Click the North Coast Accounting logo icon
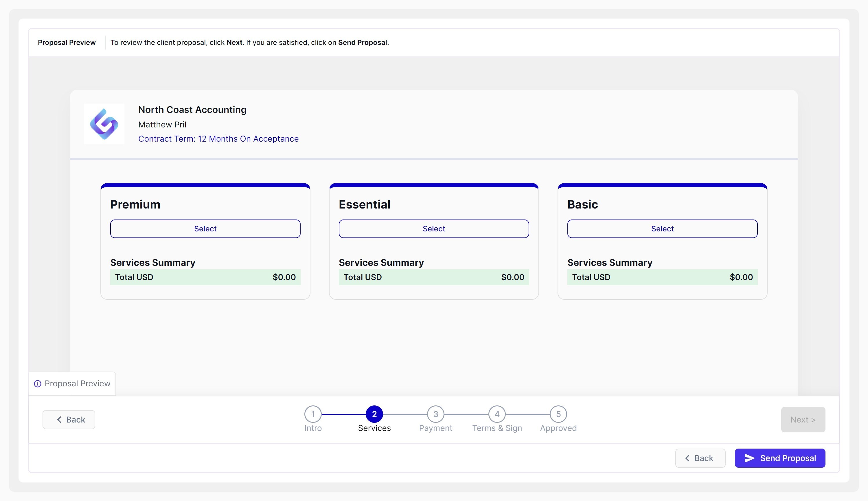Viewport: 868px width, 501px height. coord(104,124)
